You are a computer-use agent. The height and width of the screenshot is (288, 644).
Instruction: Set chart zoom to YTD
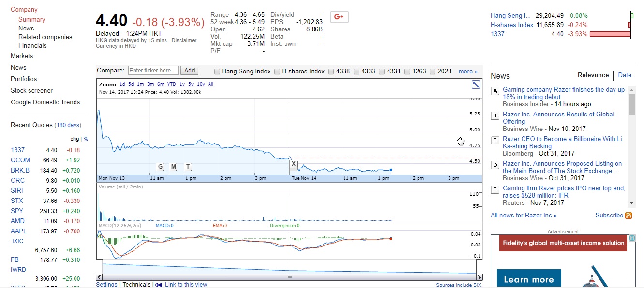[171, 84]
